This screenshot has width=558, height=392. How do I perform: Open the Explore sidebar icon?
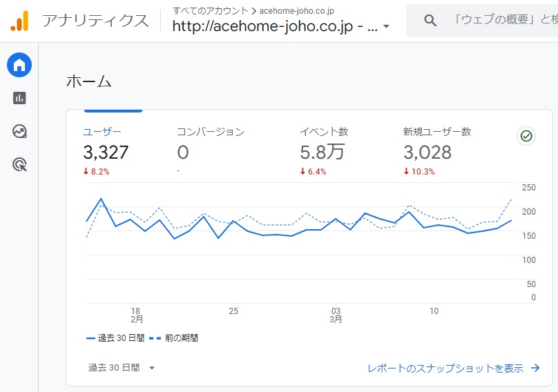click(x=19, y=131)
